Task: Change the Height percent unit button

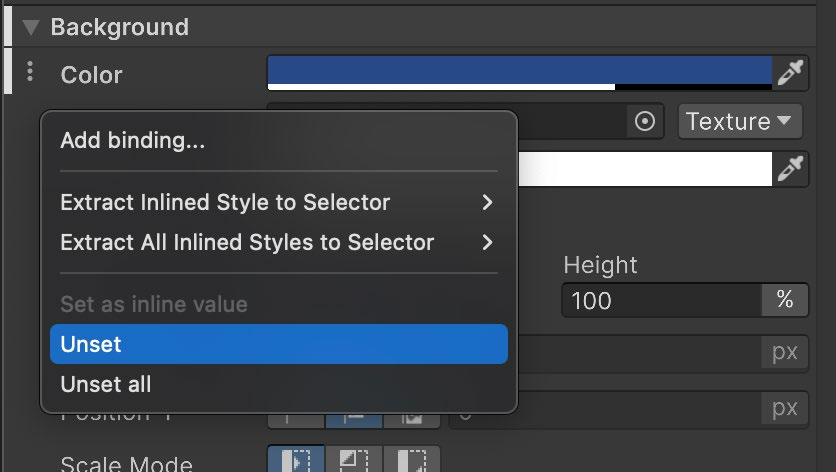Action: 785,300
